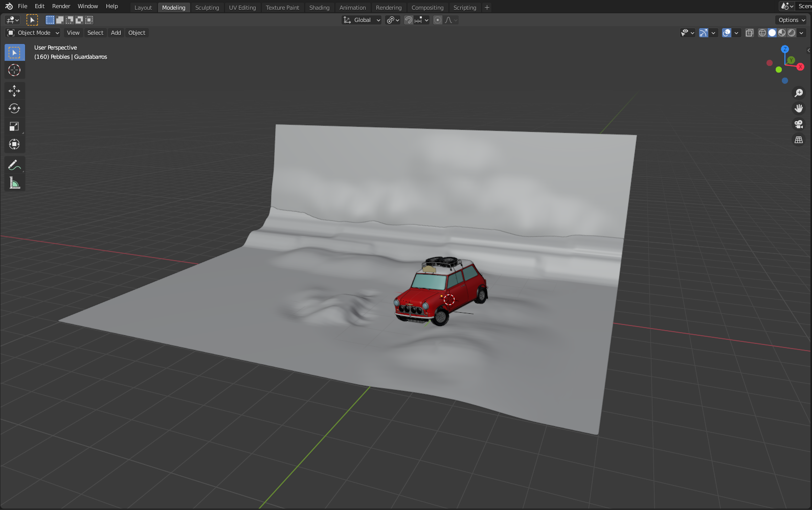This screenshot has height=510, width=812.
Task: Choose the Move tool
Action: tap(15, 91)
